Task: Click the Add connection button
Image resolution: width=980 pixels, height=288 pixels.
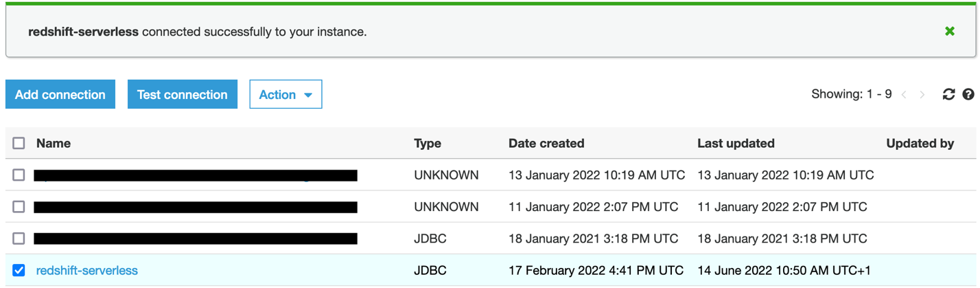Action: coord(60,95)
